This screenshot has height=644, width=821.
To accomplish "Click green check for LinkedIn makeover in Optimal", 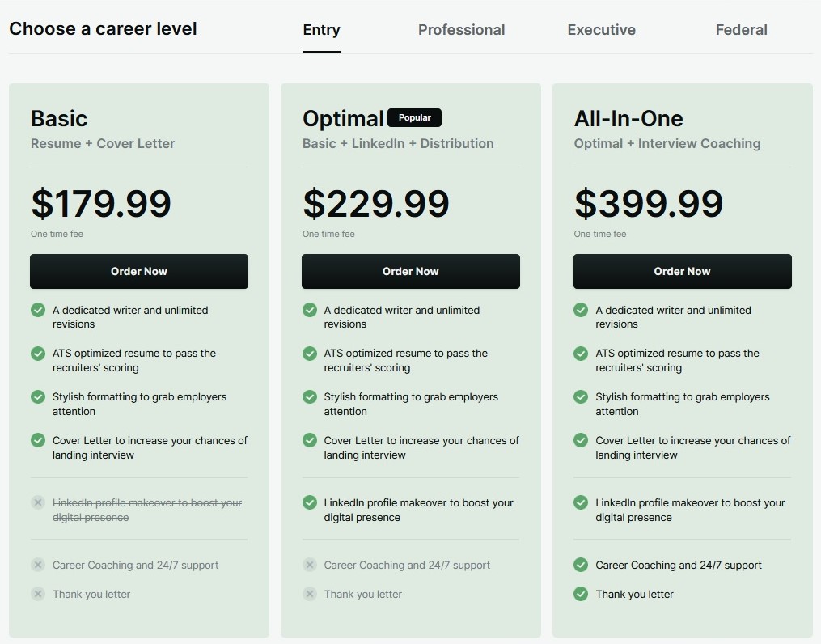I will click(310, 502).
